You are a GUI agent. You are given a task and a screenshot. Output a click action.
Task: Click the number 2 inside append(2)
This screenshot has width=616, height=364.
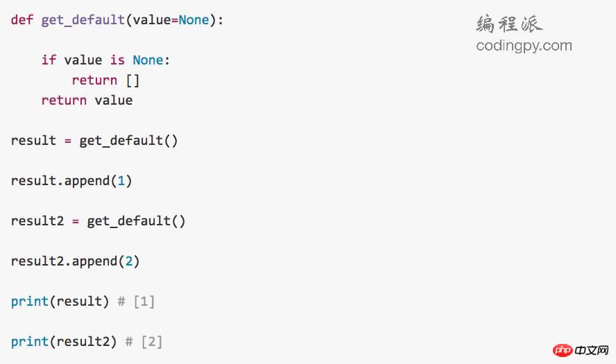[x=129, y=261]
